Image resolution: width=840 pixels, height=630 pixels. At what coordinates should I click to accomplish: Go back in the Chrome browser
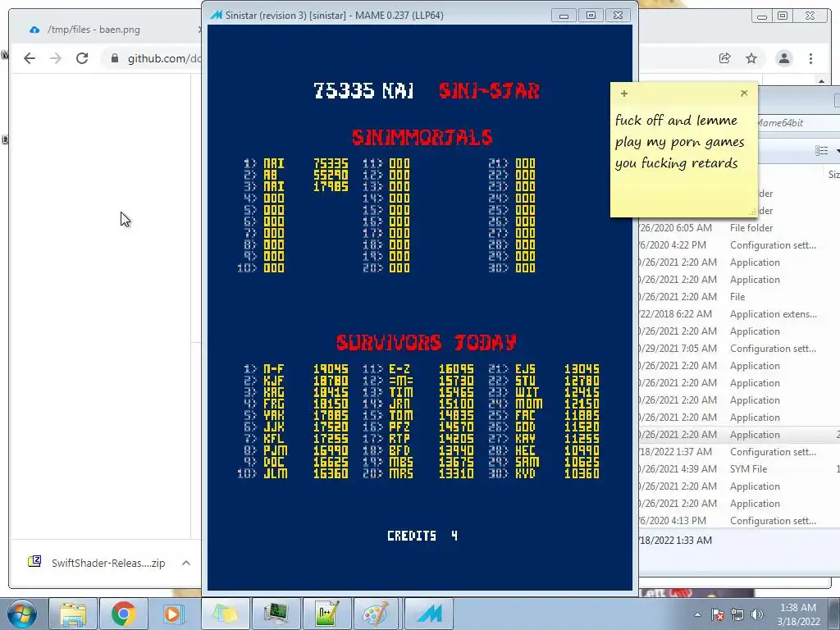(x=30, y=58)
